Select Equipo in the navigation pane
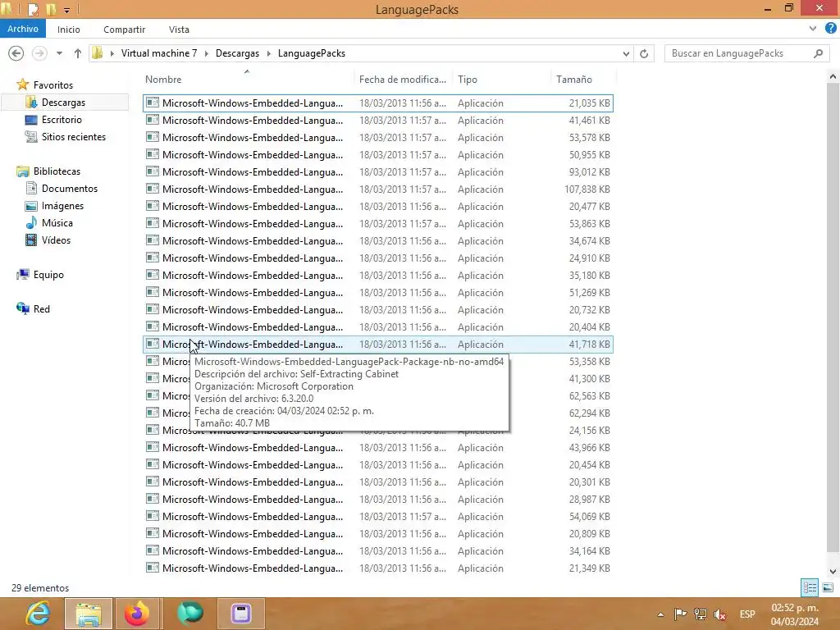Image resolution: width=840 pixels, height=630 pixels. click(x=48, y=275)
